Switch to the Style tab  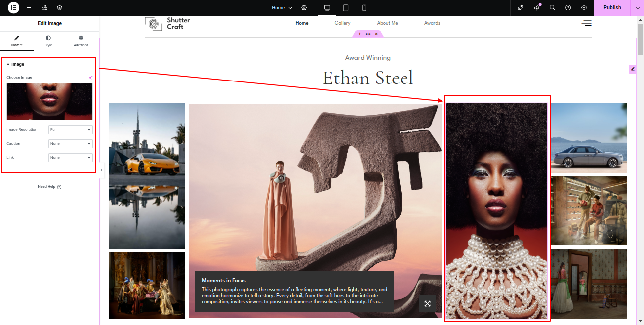click(x=48, y=41)
